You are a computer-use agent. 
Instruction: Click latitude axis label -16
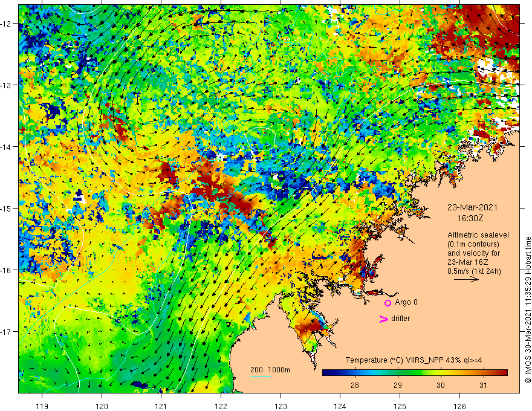pos(6,270)
